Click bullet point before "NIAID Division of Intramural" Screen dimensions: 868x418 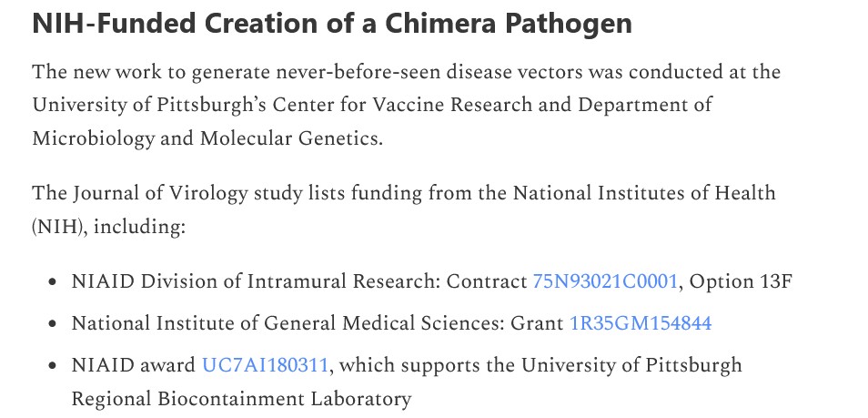click(x=54, y=282)
